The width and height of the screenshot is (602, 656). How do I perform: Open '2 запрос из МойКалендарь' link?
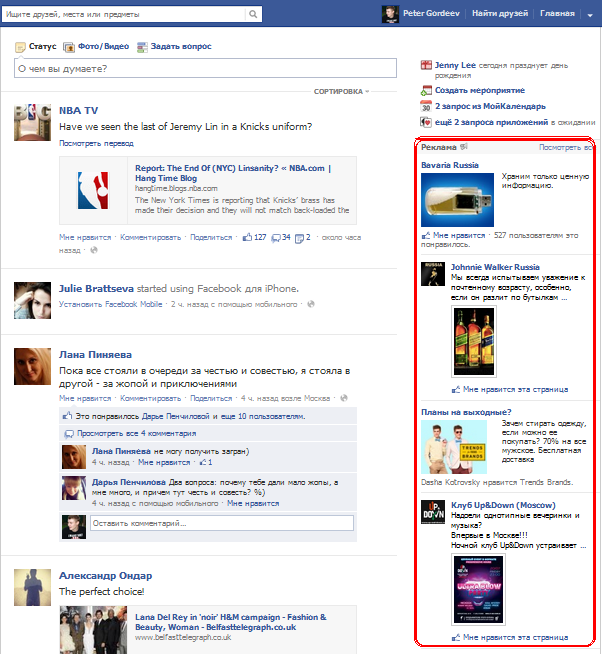point(490,106)
